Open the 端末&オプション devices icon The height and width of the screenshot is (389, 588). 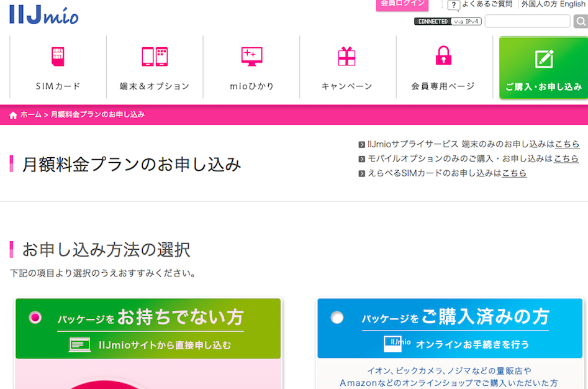coord(155,57)
